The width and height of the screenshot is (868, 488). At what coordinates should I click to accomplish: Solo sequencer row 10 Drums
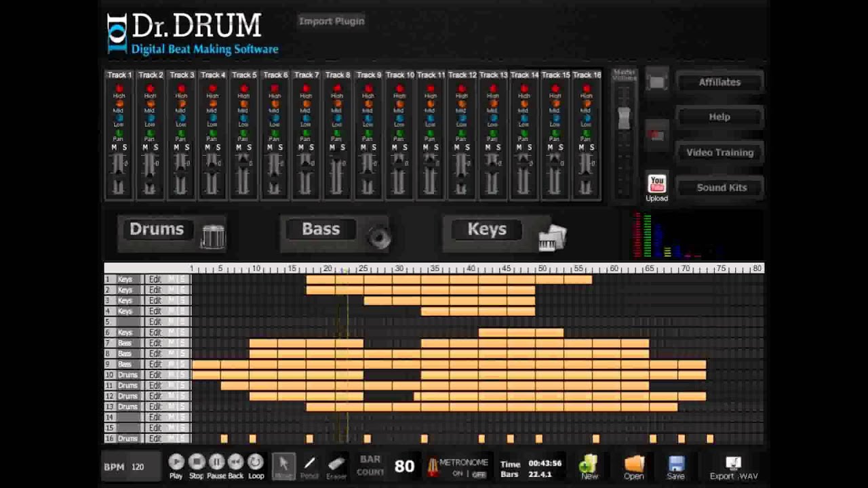[x=182, y=375]
